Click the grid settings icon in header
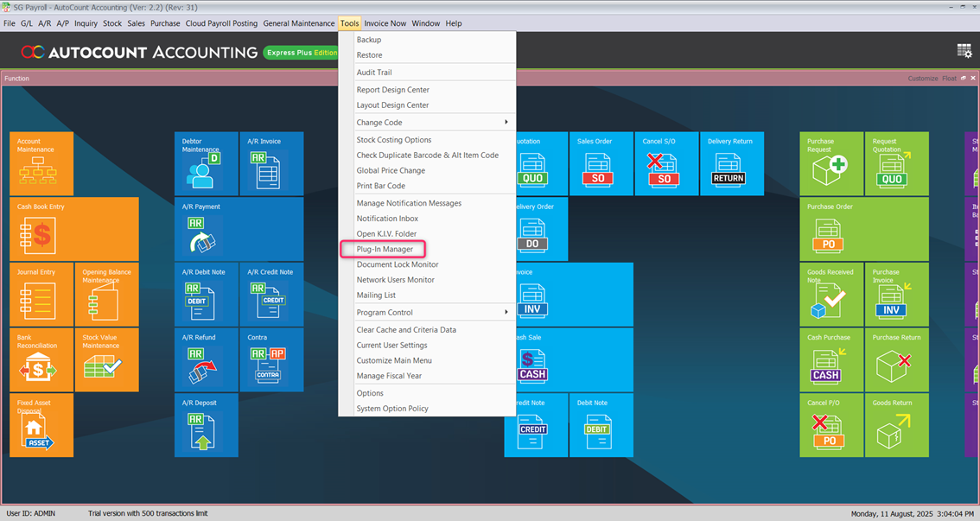 coord(964,51)
